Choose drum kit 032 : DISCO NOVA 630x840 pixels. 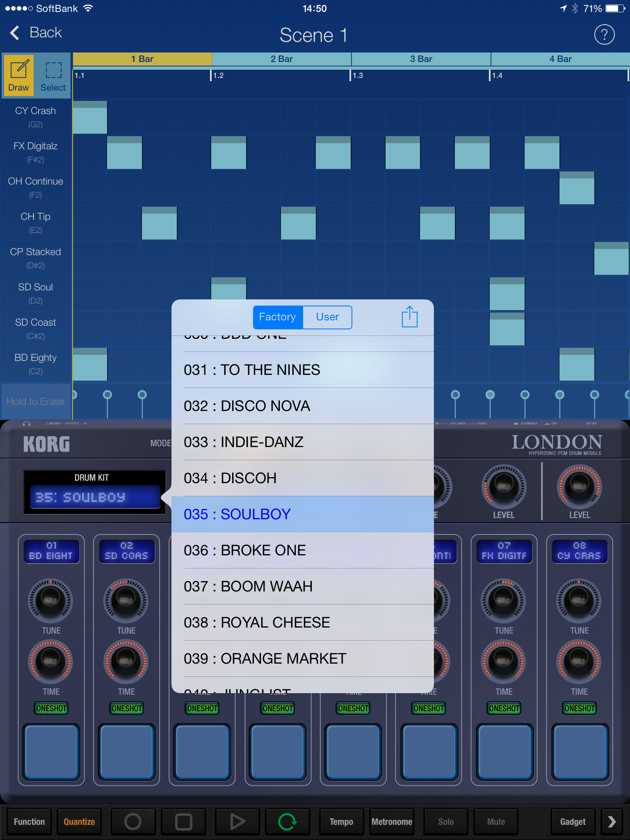tap(303, 406)
